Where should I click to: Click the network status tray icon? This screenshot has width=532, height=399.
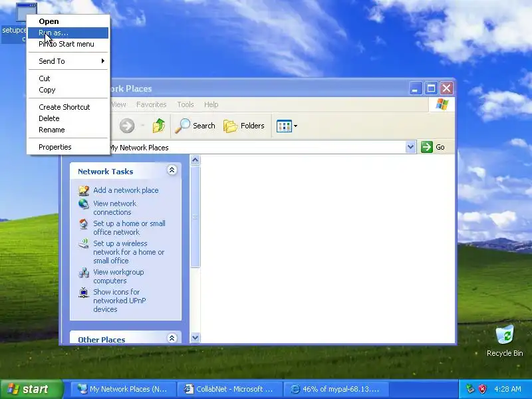tap(470, 389)
